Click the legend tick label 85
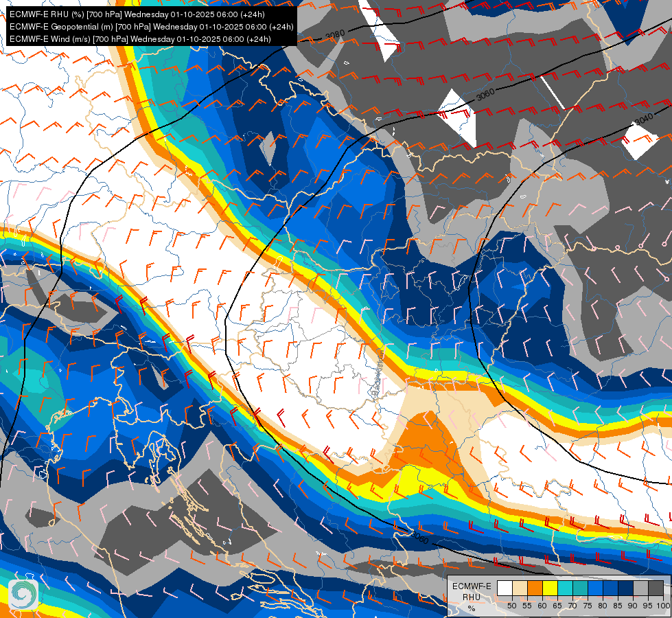The image size is (672, 618). coord(618,606)
